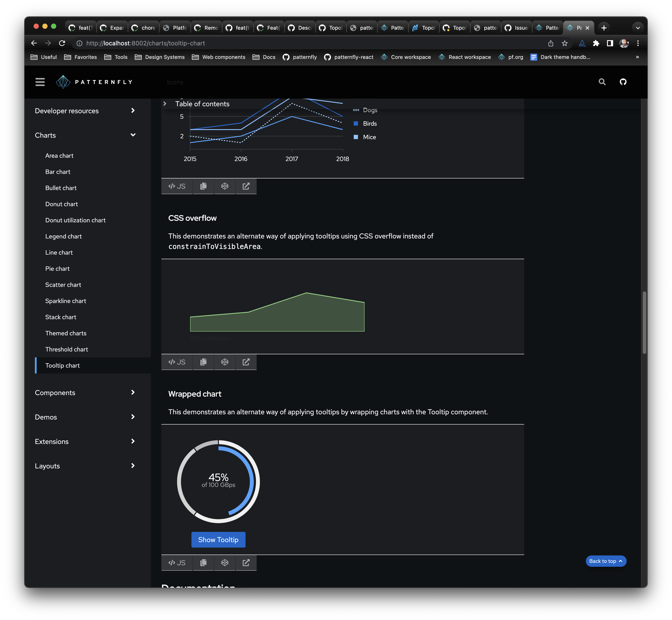Open the browser extensions puzzle icon

point(596,43)
